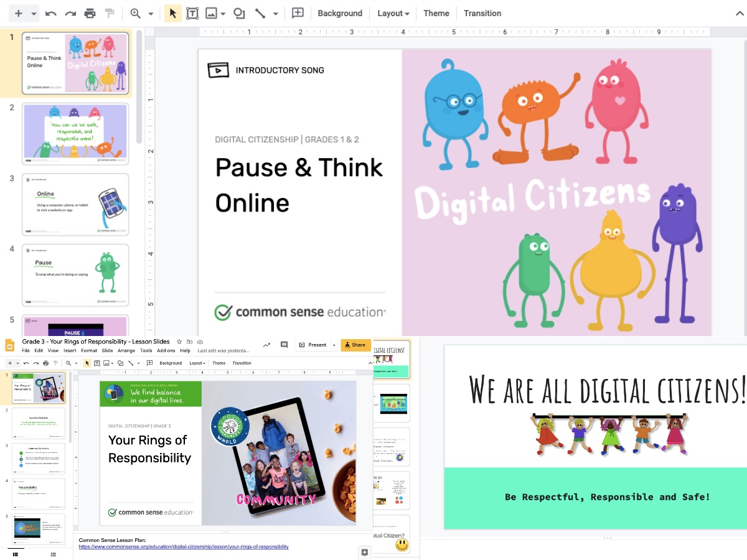Open Arrange menu in Grade 3 window
This screenshot has width=747, height=560.
[126, 351]
